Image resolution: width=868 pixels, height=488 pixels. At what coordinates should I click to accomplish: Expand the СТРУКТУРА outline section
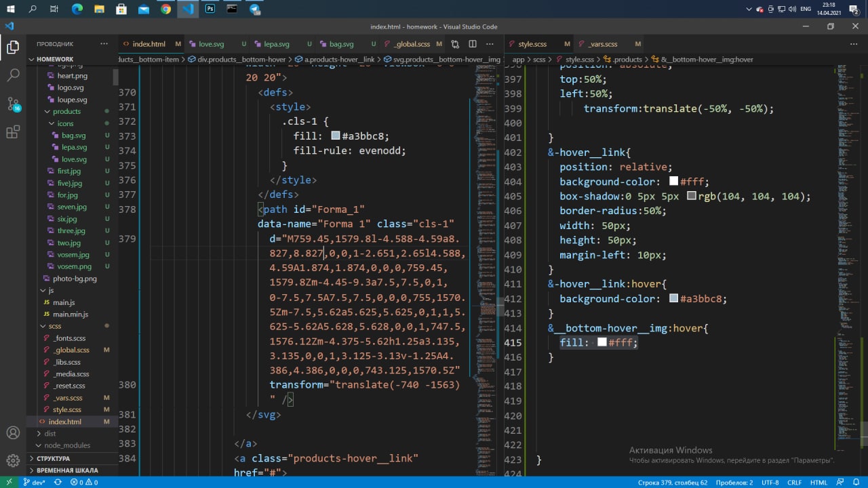point(53,458)
